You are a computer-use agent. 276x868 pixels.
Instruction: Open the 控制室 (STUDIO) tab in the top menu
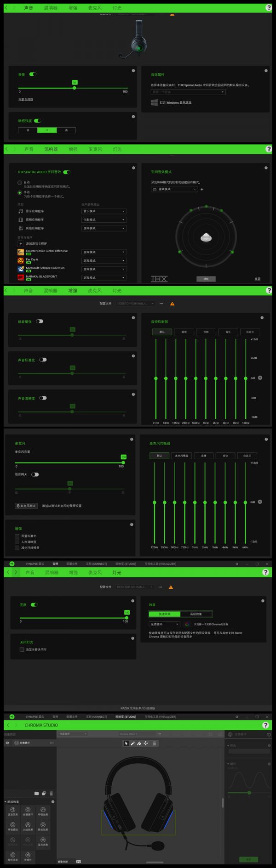tap(126, 716)
